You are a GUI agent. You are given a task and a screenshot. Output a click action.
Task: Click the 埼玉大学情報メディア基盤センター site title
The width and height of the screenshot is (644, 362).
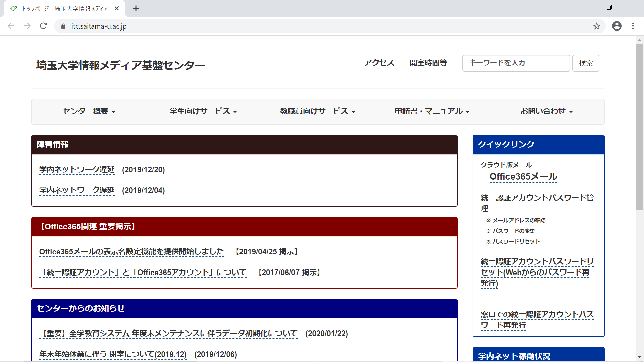[x=120, y=65]
